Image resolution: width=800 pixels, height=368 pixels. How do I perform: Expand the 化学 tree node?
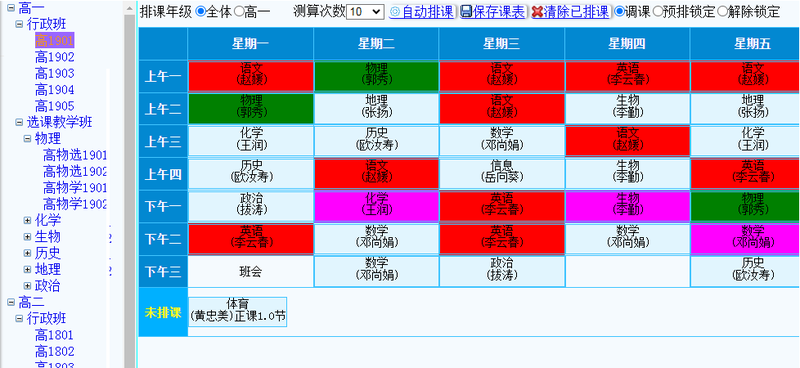point(28,220)
